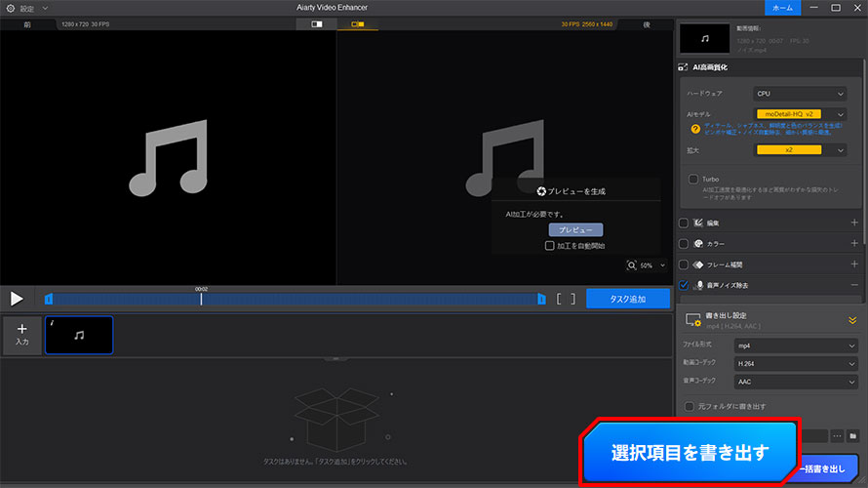Click the プレビュー button
The height and width of the screenshot is (488, 868).
coord(575,230)
